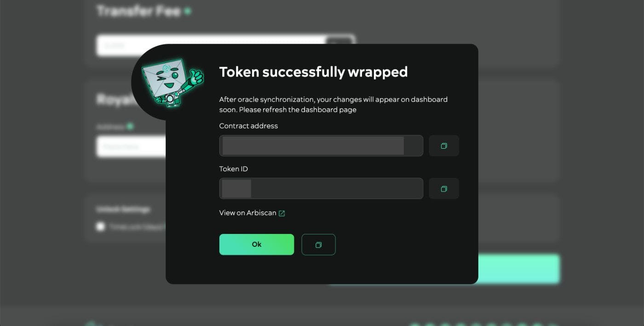Toggle the blurred Unlock Settings checkbox

pos(100,227)
